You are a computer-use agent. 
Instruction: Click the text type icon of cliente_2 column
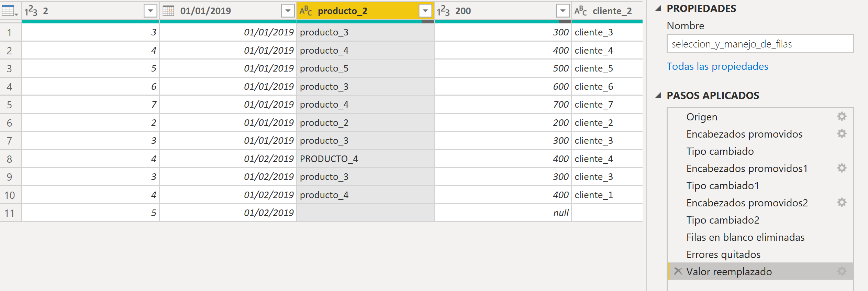click(580, 11)
